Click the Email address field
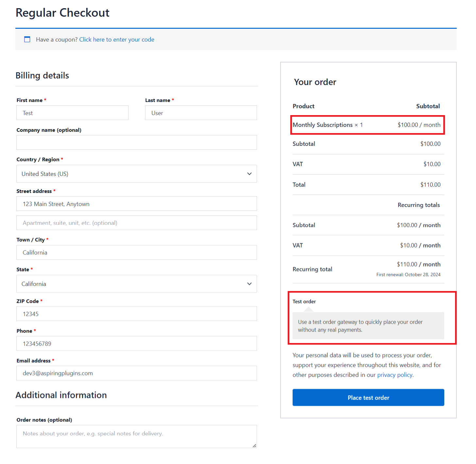 coord(136,373)
